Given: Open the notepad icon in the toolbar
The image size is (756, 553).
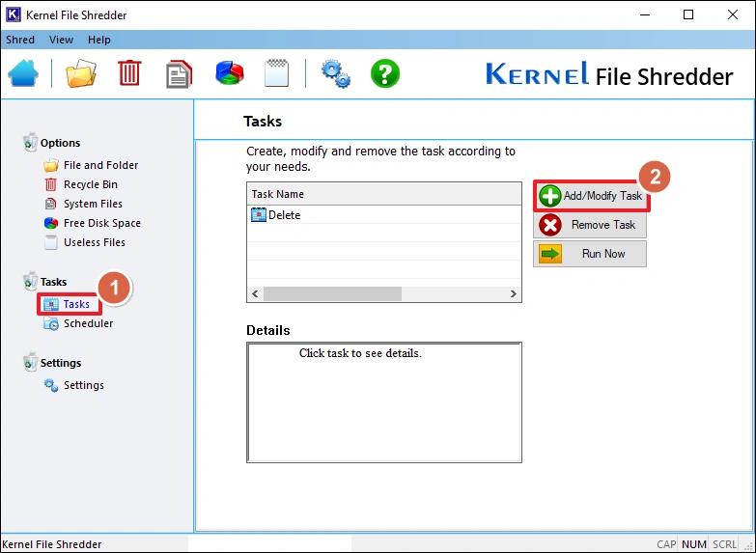Looking at the screenshot, I should [x=277, y=74].
